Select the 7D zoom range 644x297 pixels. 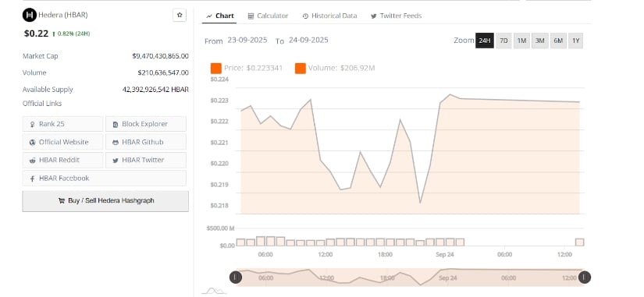point(503,41)
